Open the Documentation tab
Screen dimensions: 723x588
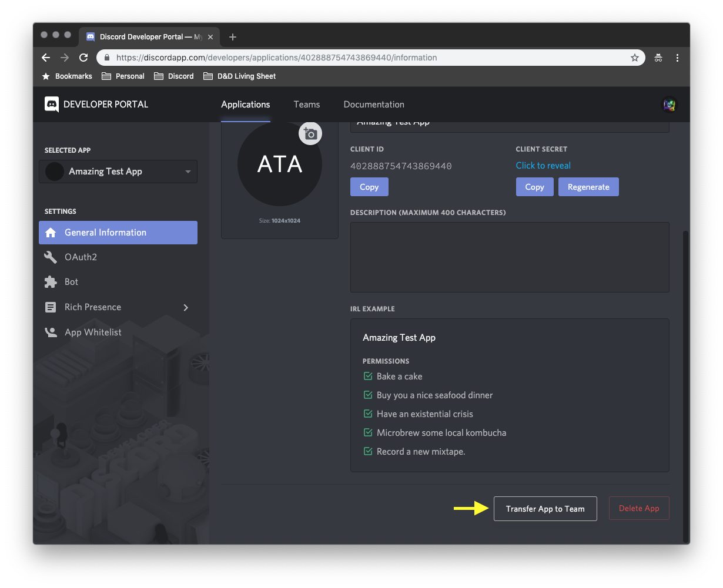[x=374, y=105]
